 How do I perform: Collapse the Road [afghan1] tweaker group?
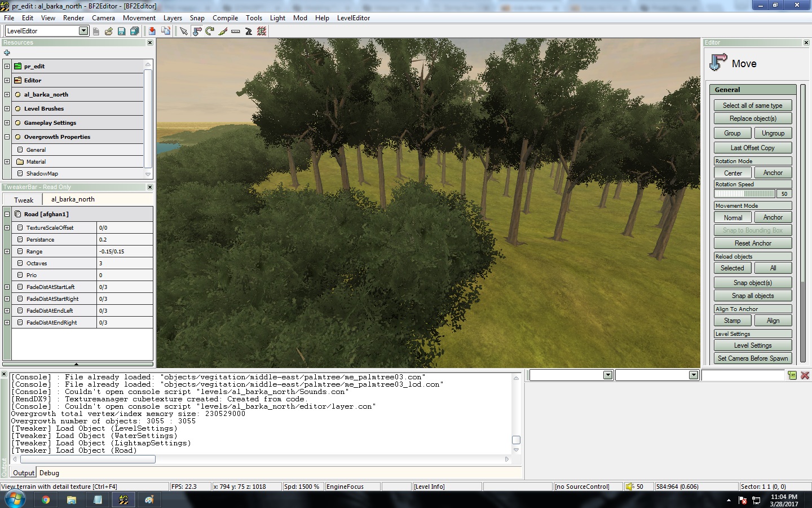[x=7, y=214]
